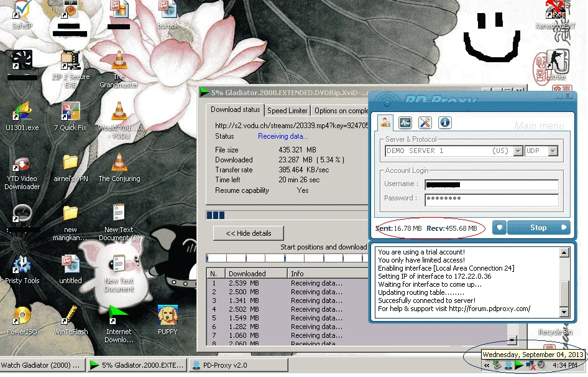Open the new mangkan folder

pos(70,223)
